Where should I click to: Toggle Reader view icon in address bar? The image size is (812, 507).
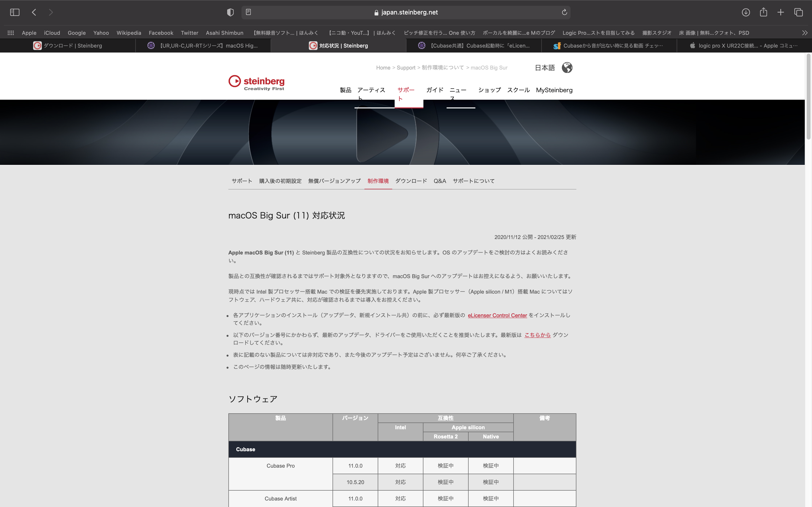tap(248, 12)
